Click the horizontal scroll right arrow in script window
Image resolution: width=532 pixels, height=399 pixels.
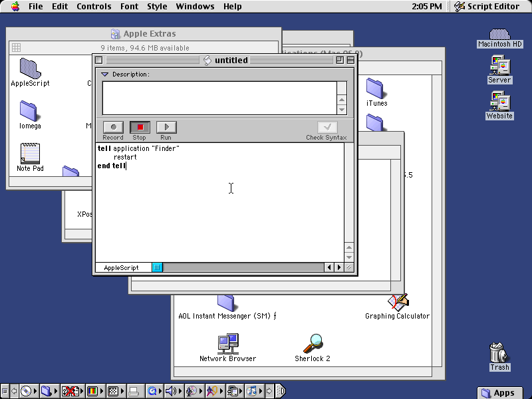(x=338, y=268)
